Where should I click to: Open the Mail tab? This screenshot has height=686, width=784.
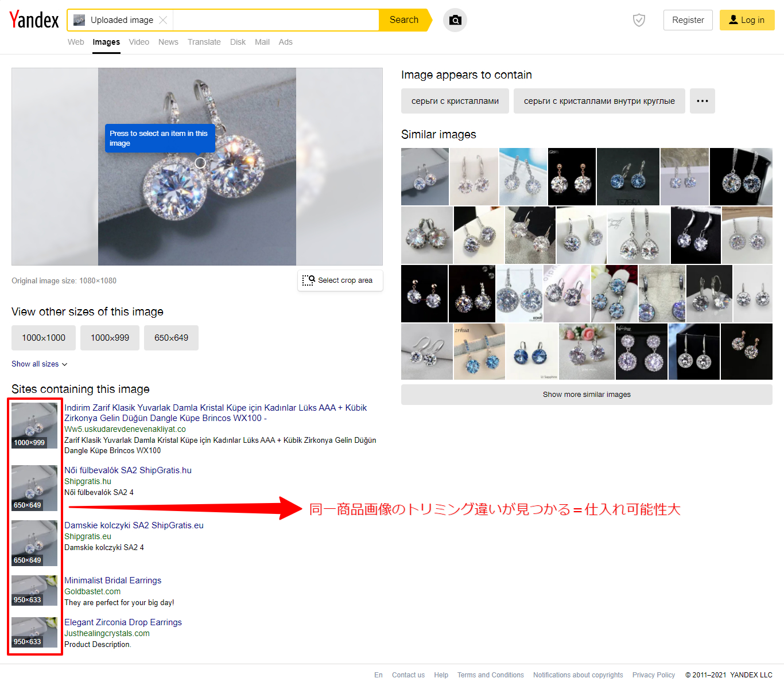click(262, 42)
